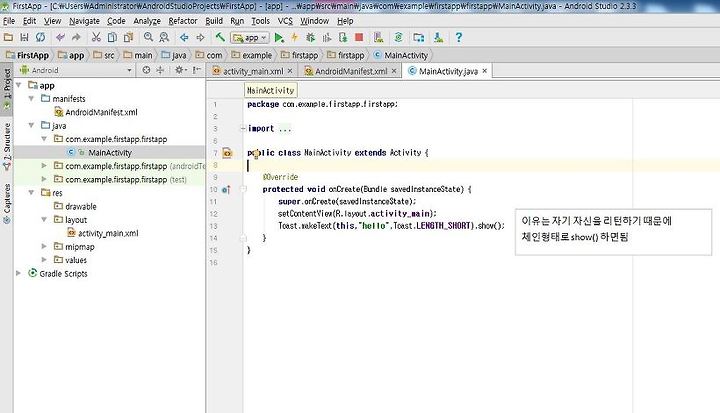Apply changes using the lightning bolt icon
720x413 pixels.
(294, 37)
